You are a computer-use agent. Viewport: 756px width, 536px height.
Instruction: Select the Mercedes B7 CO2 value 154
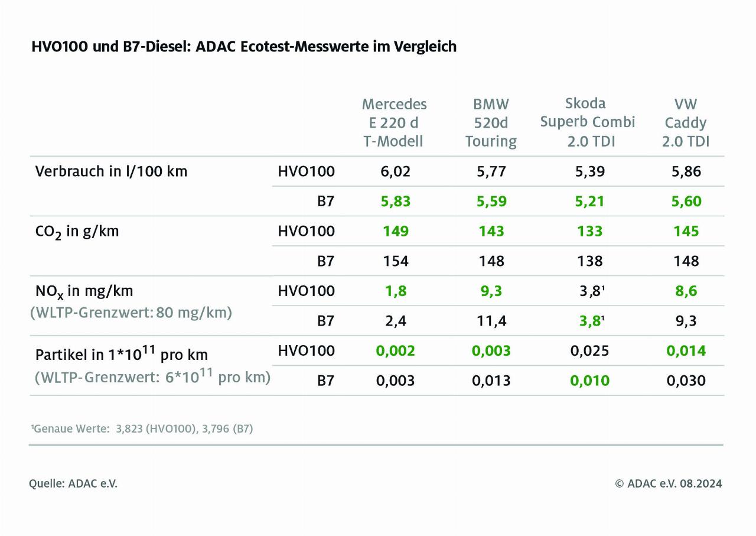pos(395,261)
